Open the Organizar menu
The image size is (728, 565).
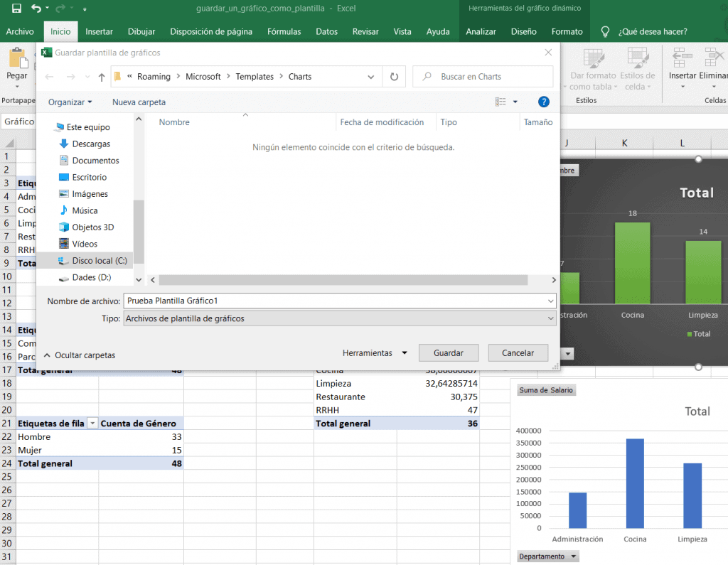(70, 102)
